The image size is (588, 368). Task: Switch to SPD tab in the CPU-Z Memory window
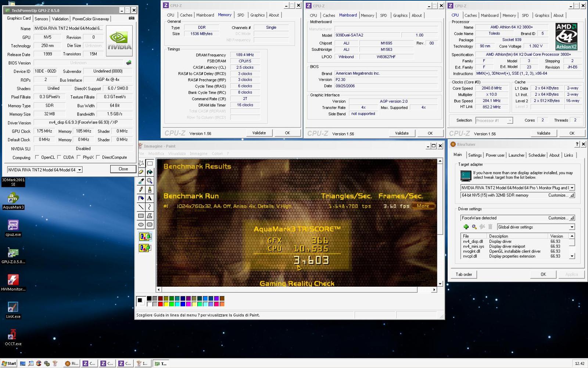point(240,15)
